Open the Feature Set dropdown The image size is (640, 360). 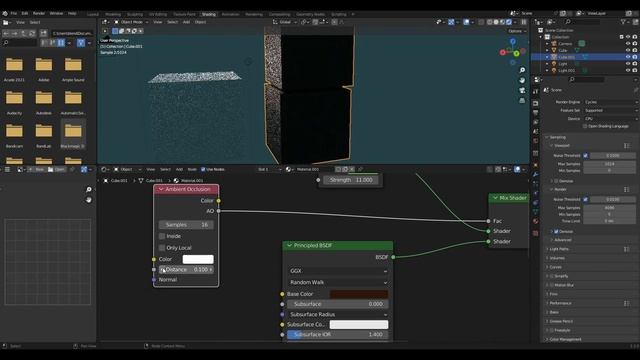coord(610,110)
